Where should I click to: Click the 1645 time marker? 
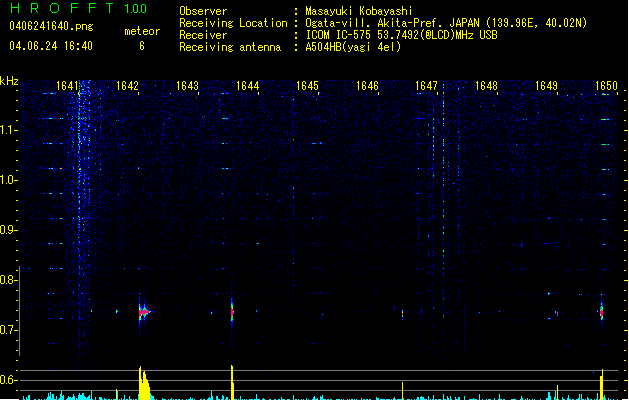307,86
